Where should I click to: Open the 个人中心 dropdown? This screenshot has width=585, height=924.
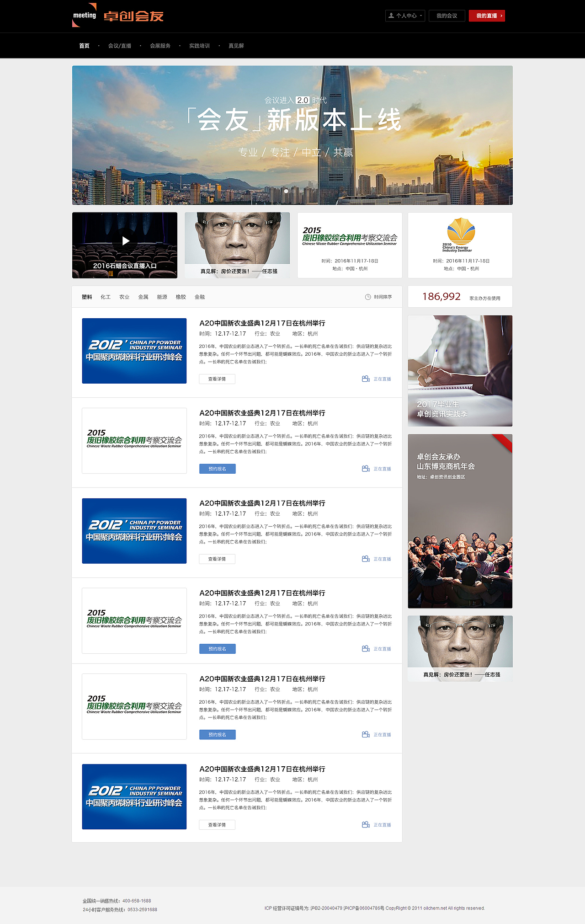point(405,16)
